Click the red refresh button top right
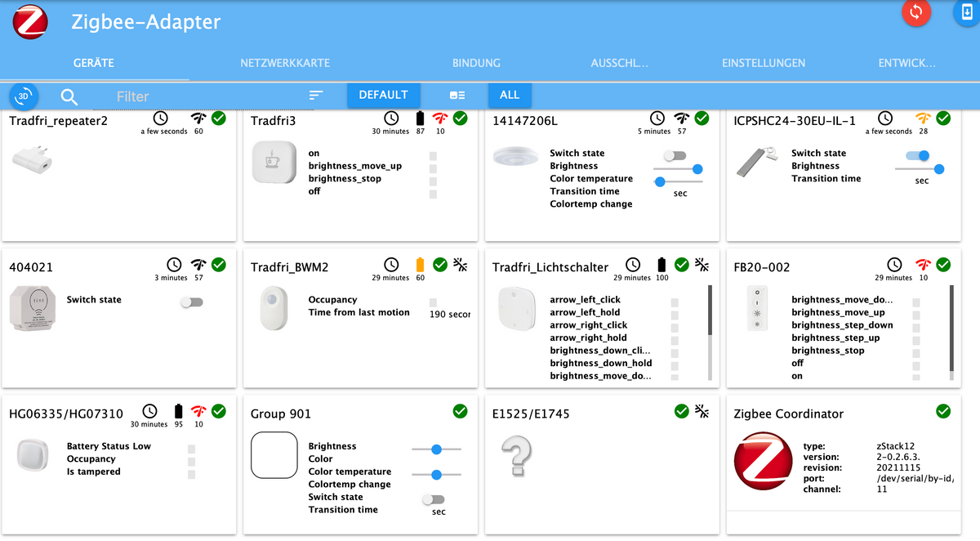The width and height of the screenshot is (980, 541). tap(915, 11)
